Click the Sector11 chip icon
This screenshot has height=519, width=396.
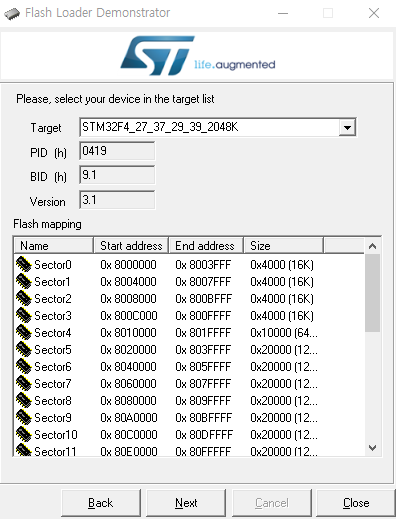[x=23, y=450]
